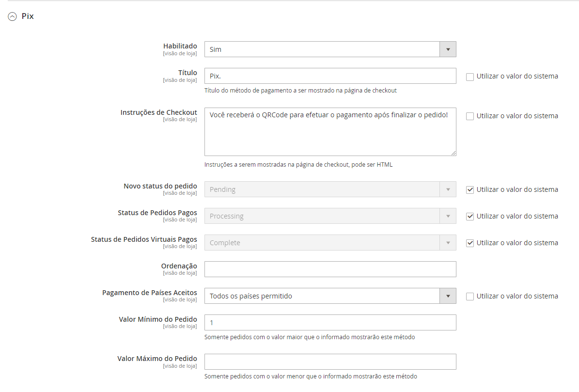The image size is (579, 392).
Task: Click the Valor Máximo do Pedido input field
Action: pos(330,362)
